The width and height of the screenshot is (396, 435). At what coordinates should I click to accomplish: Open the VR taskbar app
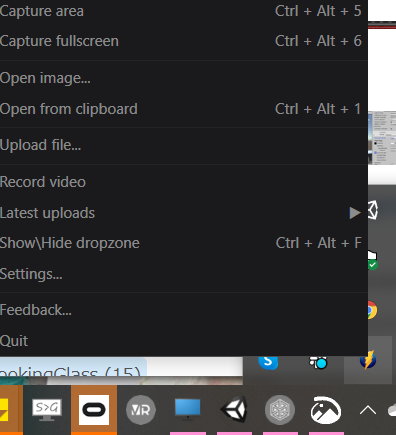click(x=141, y=410)
